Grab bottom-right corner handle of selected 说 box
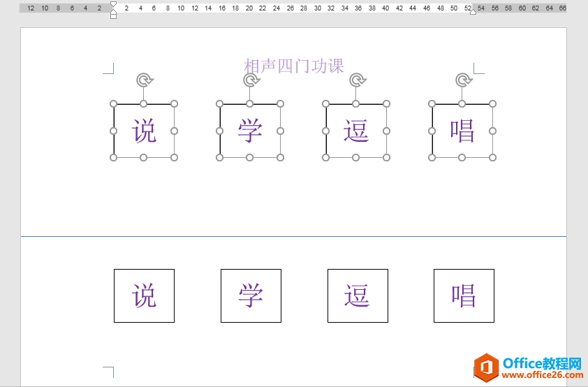Viewport: 588px width, 387px height. click(174, 157)
